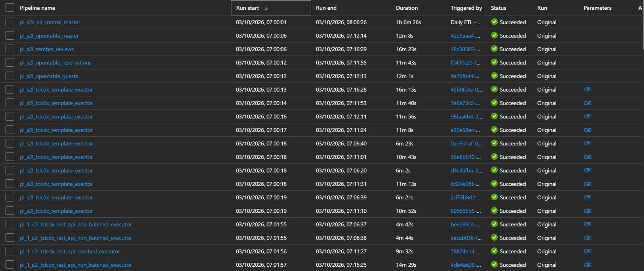Show parameters for run beea99c4
This screenshot has height=271, width=644.
(587, 224)
